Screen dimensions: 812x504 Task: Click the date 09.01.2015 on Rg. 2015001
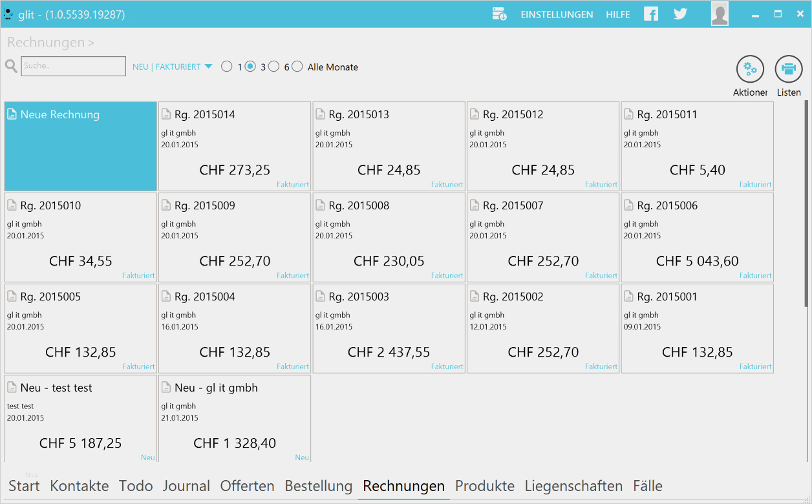tap(643, 327)
